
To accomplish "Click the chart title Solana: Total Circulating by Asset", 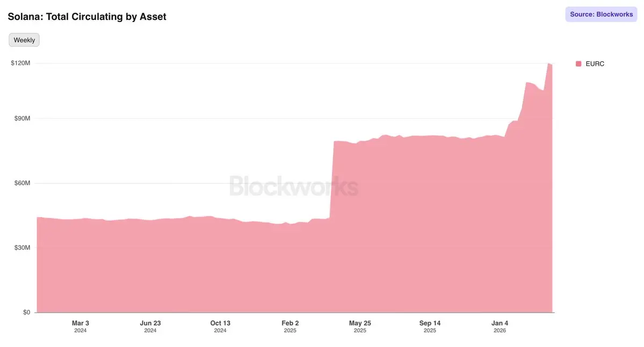I will (87, 17).
